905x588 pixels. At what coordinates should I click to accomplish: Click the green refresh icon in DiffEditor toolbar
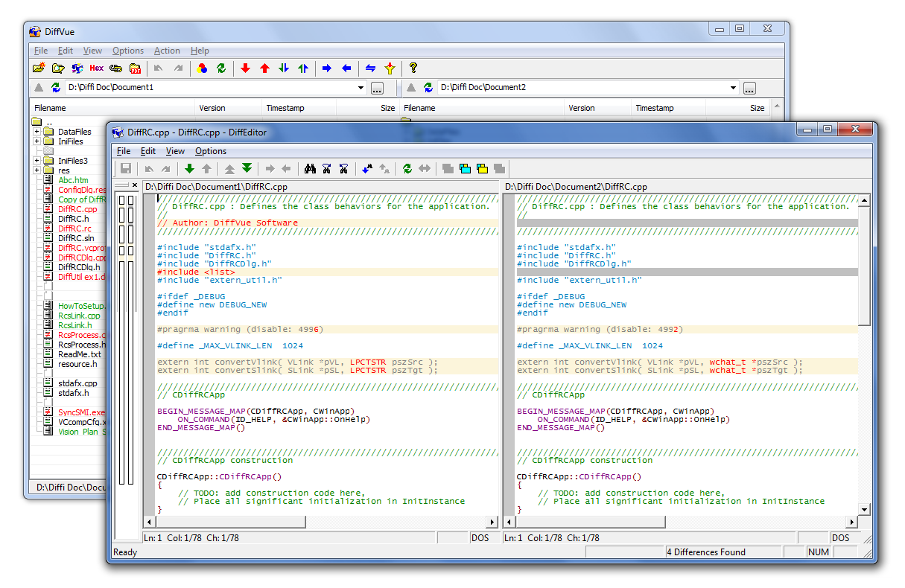pos(407,169)
